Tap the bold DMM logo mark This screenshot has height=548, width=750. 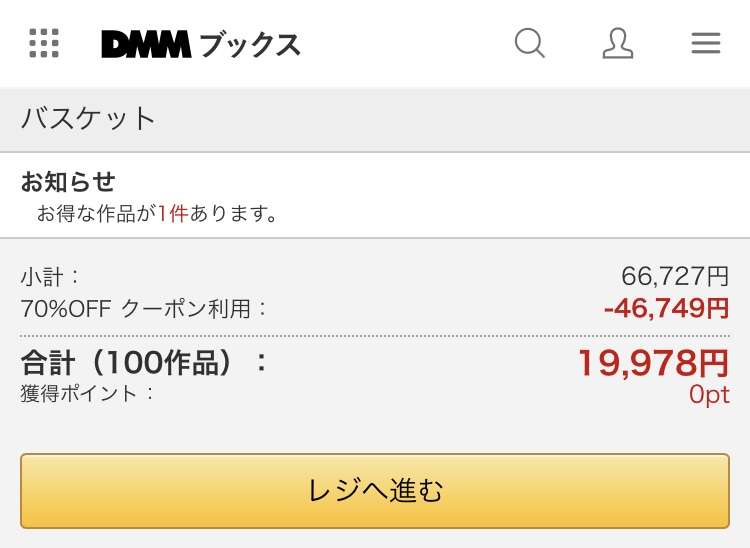click(146, 44)
